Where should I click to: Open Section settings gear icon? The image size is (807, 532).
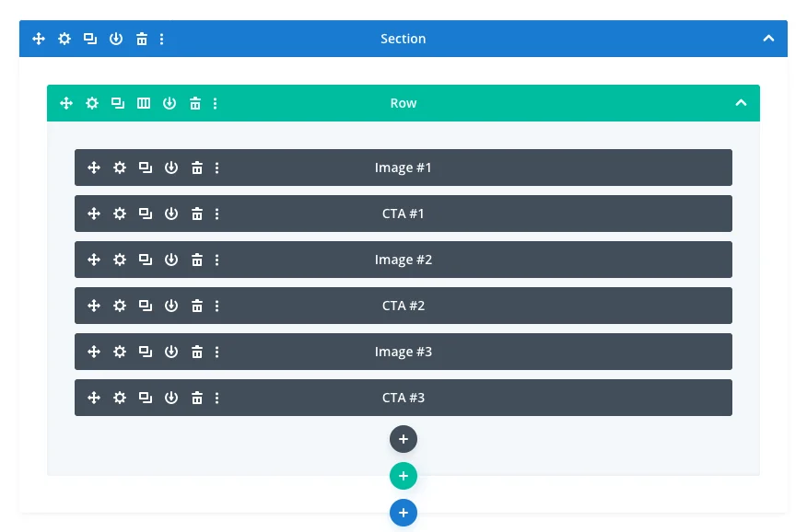[x=64, y=39]
